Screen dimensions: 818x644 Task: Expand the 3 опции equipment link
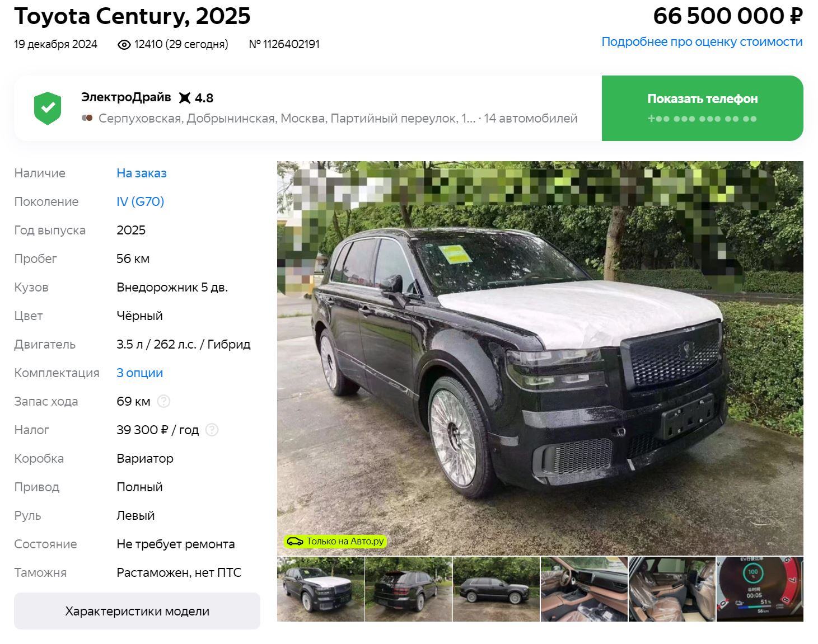tap(140, 373)
